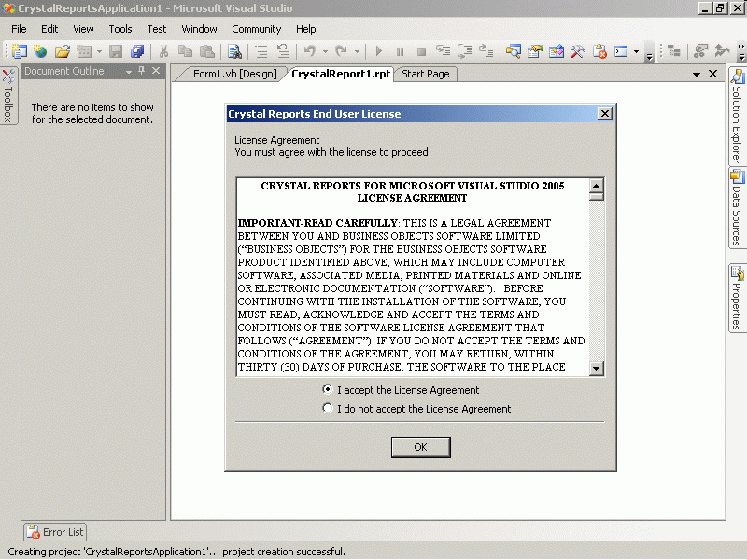
Task: Click the Paste clipboard icon
Action: point(206,51)
